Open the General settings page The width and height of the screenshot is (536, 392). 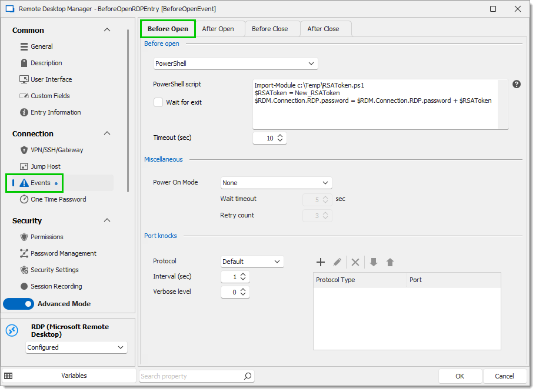click(x=41, y=46)
